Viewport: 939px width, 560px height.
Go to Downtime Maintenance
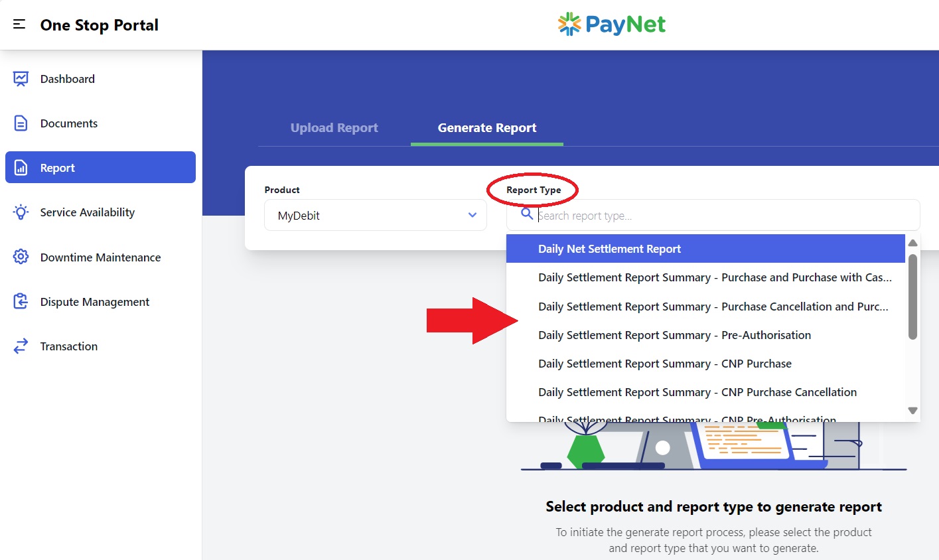[100, 257]
